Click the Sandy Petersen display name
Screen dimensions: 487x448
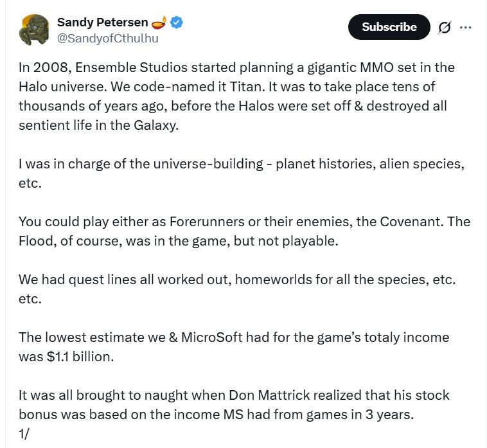[102, 22]
